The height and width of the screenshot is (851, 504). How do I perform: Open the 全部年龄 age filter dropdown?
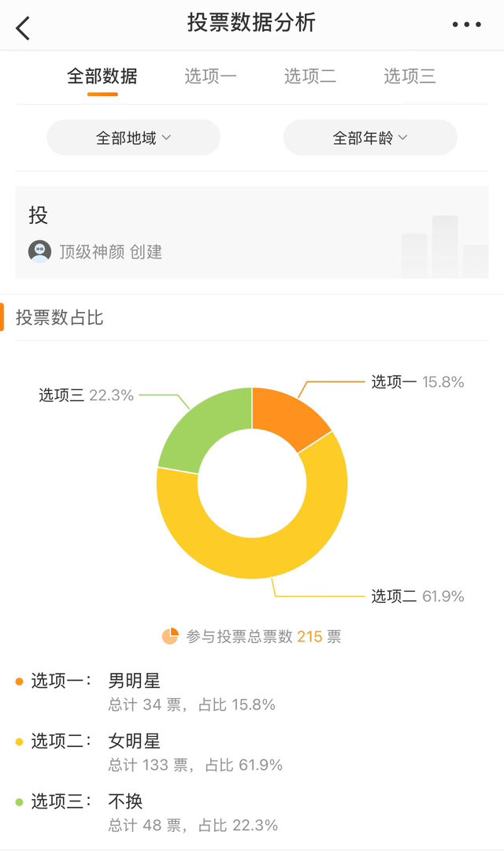(369, 136)
